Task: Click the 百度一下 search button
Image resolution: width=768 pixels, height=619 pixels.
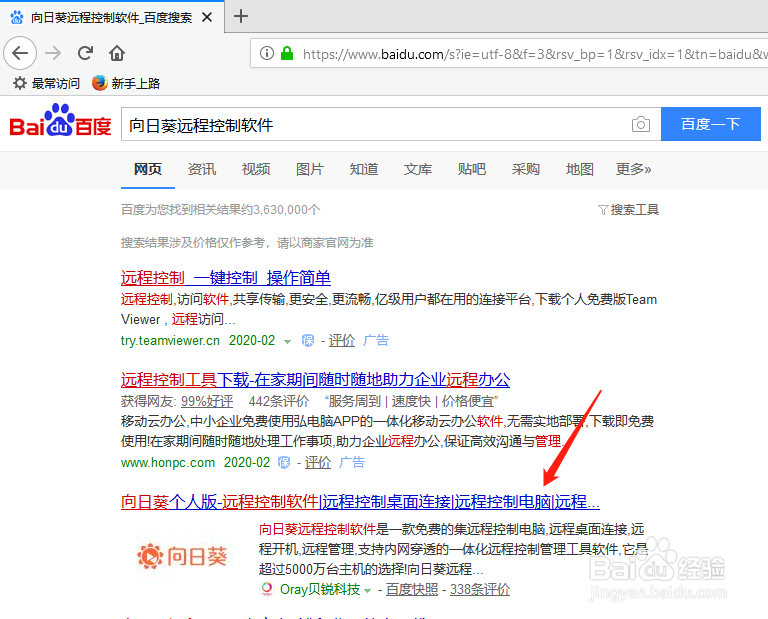Action: click(711, 124)
